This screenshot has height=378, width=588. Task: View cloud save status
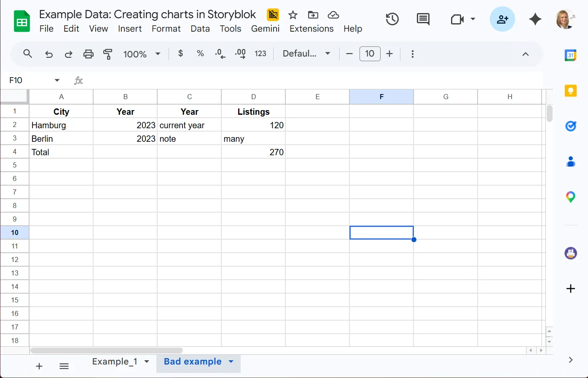pos(333,15)
